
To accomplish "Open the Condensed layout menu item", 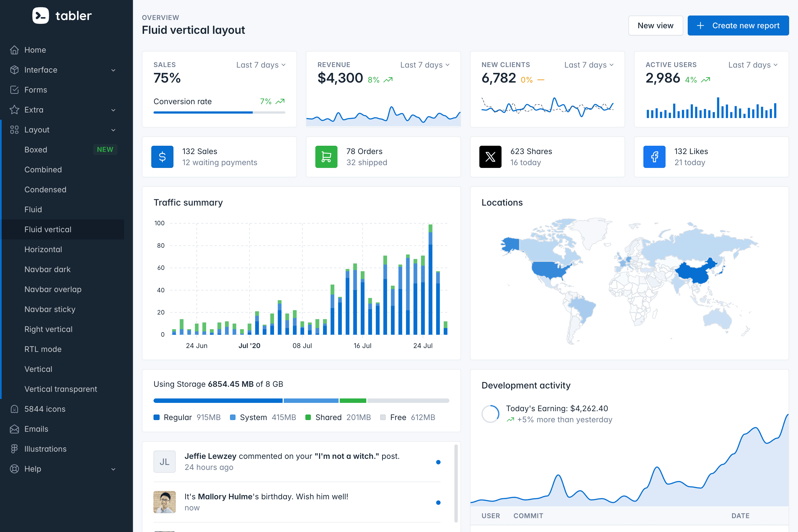I will (x=45, y=189).
